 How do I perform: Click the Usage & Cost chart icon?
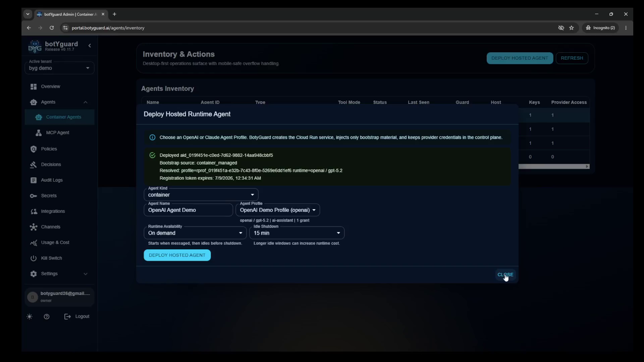point(34,243)
